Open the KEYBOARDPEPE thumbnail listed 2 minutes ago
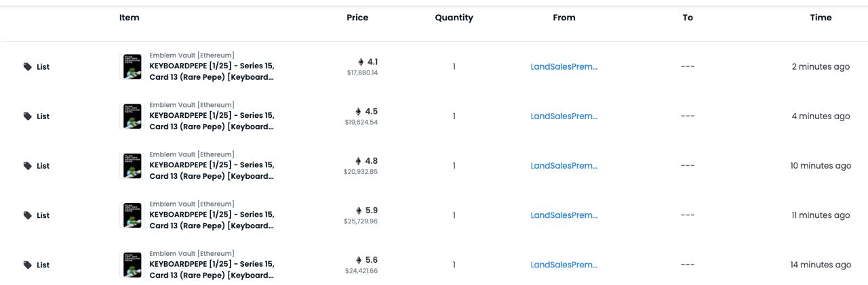 (132, 66)
